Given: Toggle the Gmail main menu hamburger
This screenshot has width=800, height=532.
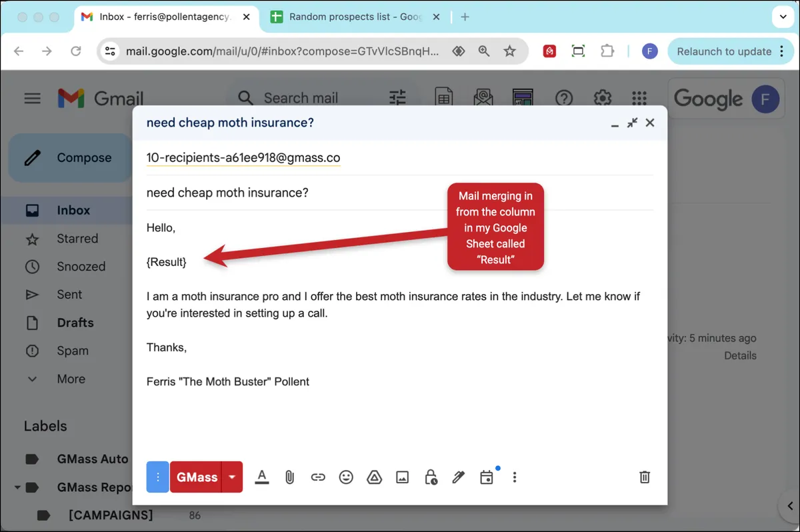Looking at the screenshot, I should (x=32, y=99).
